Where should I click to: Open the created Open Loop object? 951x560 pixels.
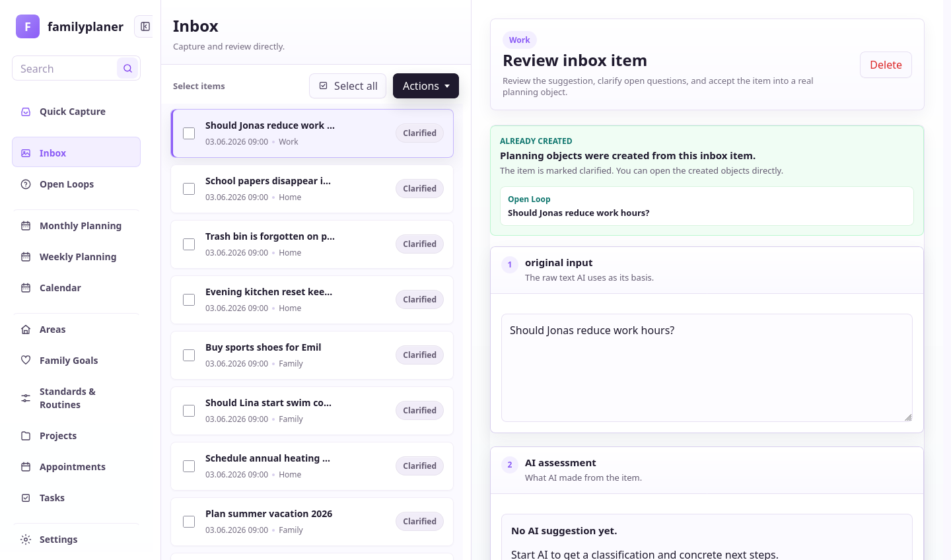707,206
